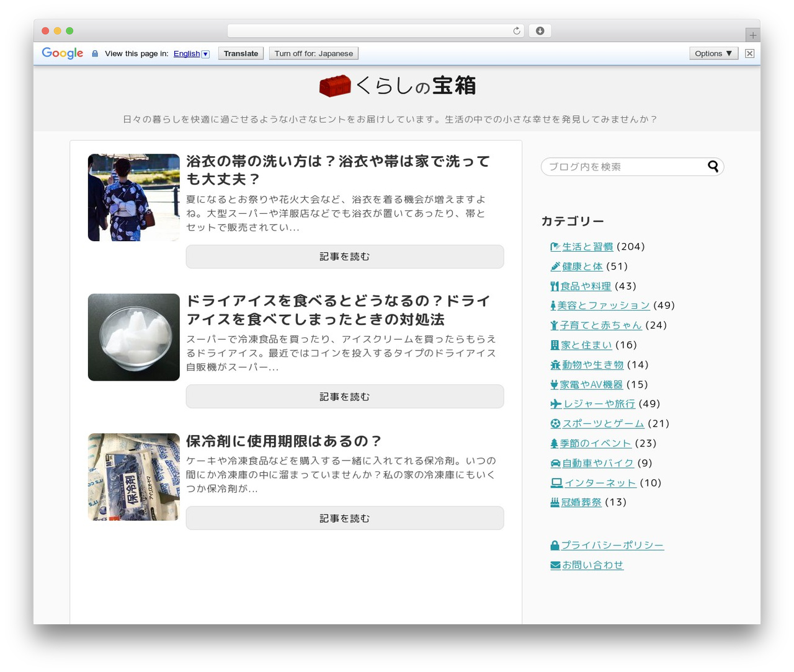794x672 pixels.
Task: Click the browser address bar
Action: [375, 31]
